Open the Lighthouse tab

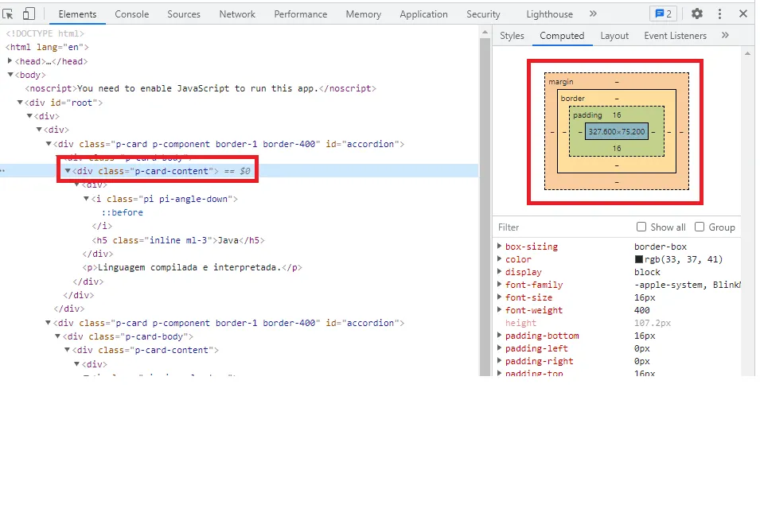(549, 14)
